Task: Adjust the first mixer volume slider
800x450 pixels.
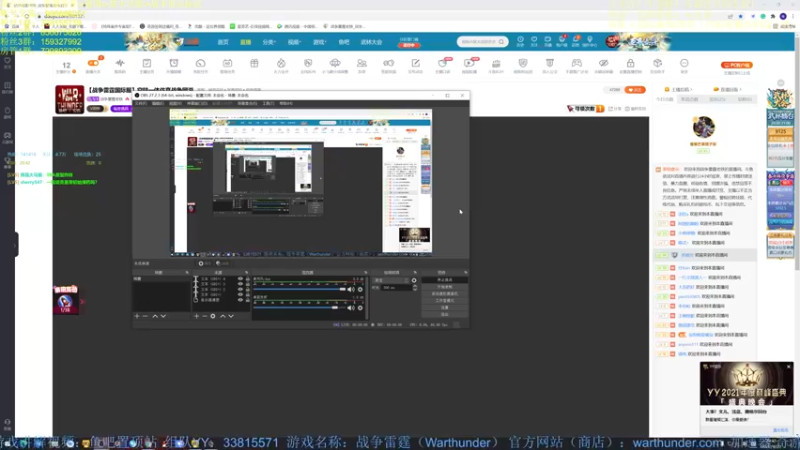Action: [299, 289]
